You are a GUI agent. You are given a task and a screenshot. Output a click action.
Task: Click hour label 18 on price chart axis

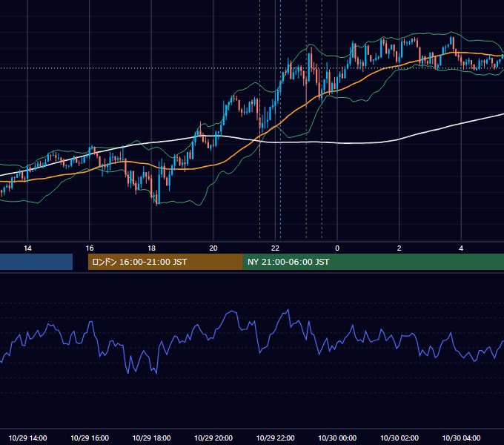click(x=151, y=248)
